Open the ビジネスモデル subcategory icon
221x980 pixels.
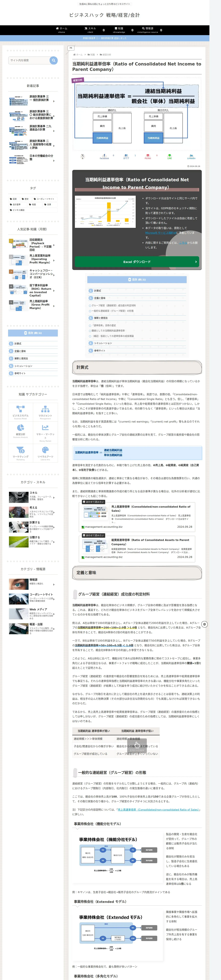[x=21, y=412]
